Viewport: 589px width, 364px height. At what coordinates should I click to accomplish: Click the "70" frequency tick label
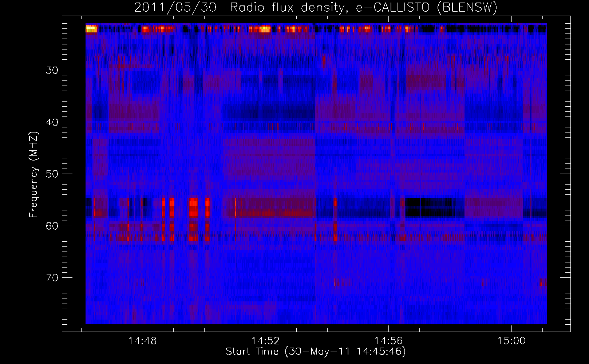tap(52, 278)
